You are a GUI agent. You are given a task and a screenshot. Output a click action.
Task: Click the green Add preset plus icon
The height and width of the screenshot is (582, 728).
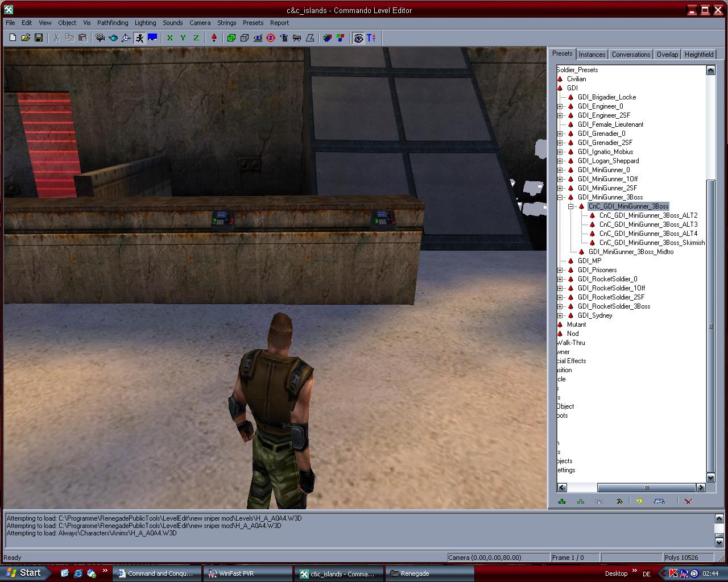[562, 501]
